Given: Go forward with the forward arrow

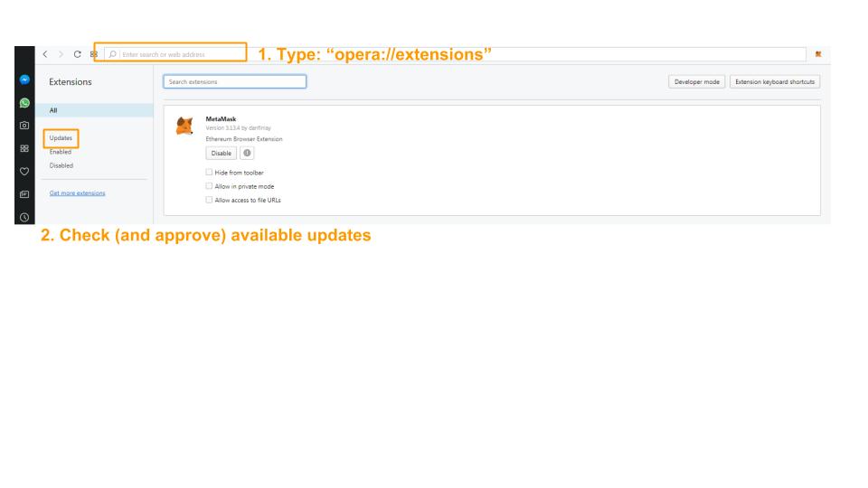Looking at the screenshot, I should [x=61, y=54].
